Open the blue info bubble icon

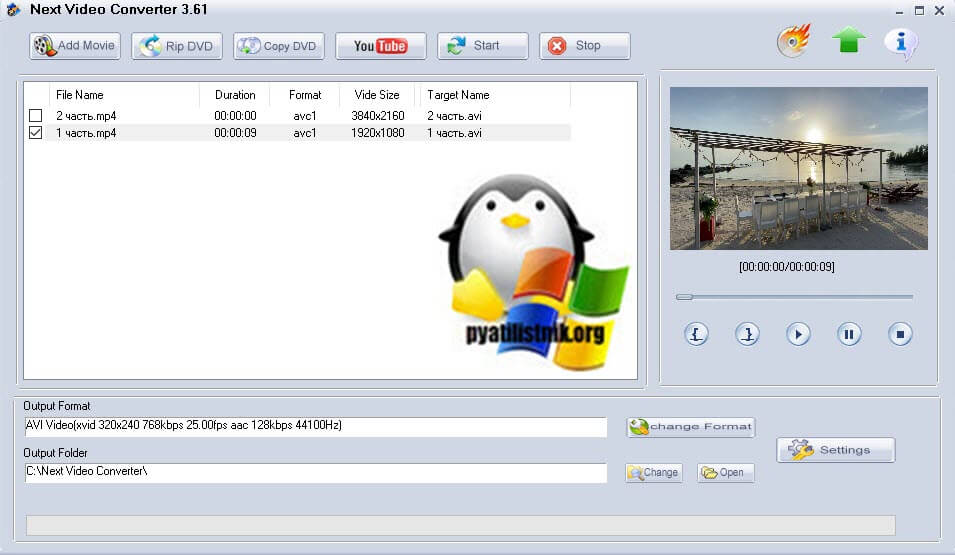tap(901, 43)
